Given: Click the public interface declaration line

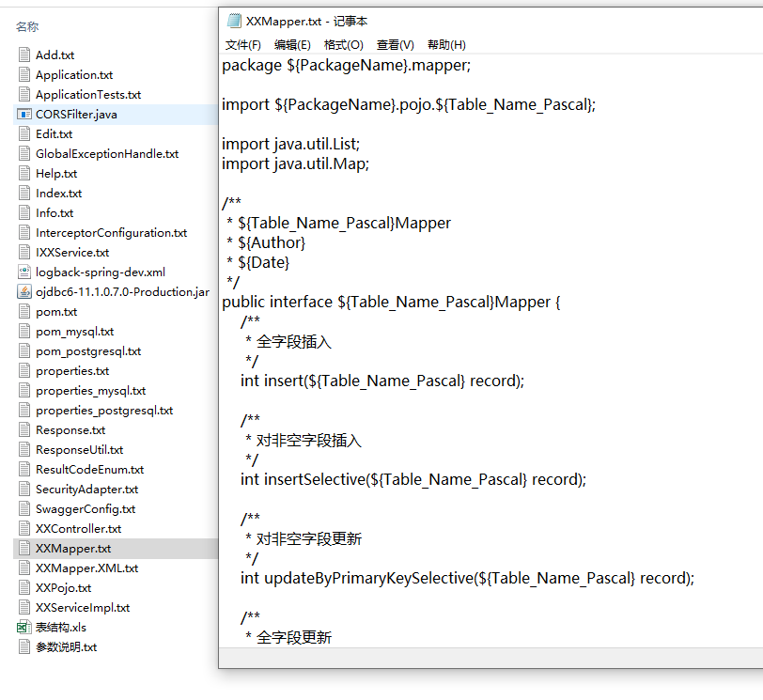Looking at the screenshot, I should (391, 303).
